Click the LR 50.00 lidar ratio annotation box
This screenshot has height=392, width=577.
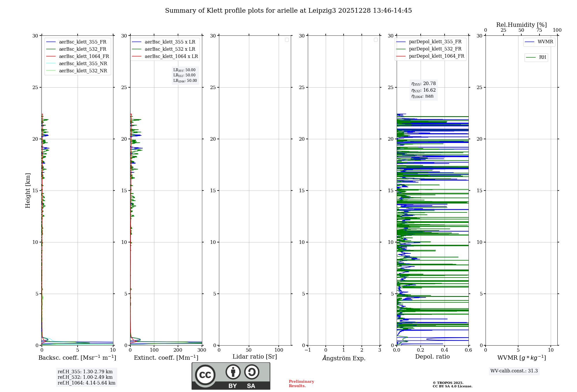185,76
